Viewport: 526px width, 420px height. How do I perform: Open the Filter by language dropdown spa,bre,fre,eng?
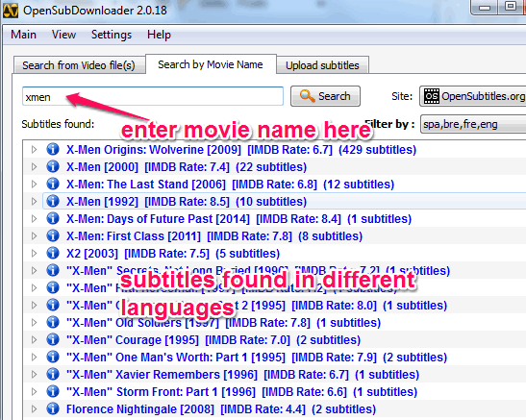[473, 124]
